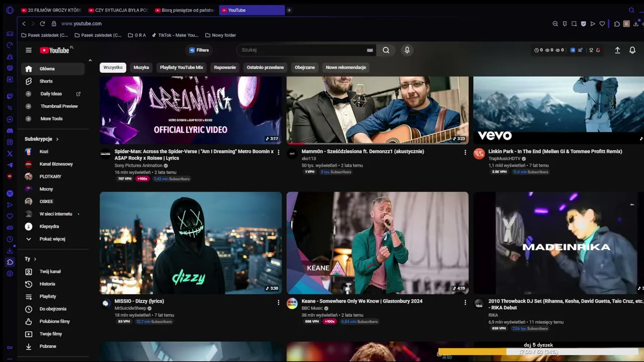Open extensions cube in Opera sidebar
This screenshot has height=362, width=644.
tap(10, 262)
